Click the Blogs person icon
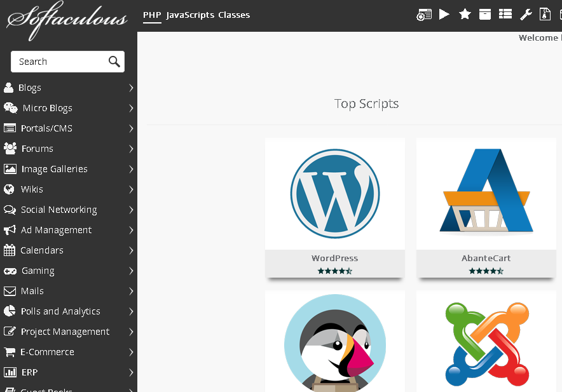The image size is (562, 392). point(9,88)
